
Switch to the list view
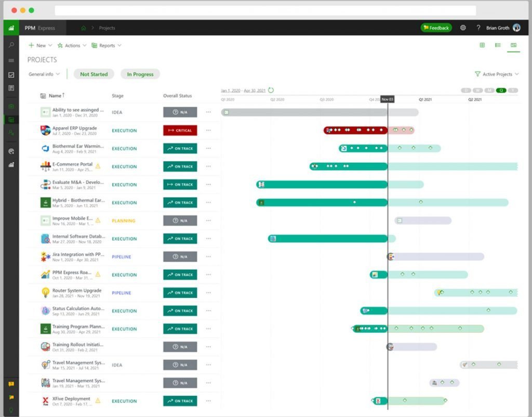point(498,45)
